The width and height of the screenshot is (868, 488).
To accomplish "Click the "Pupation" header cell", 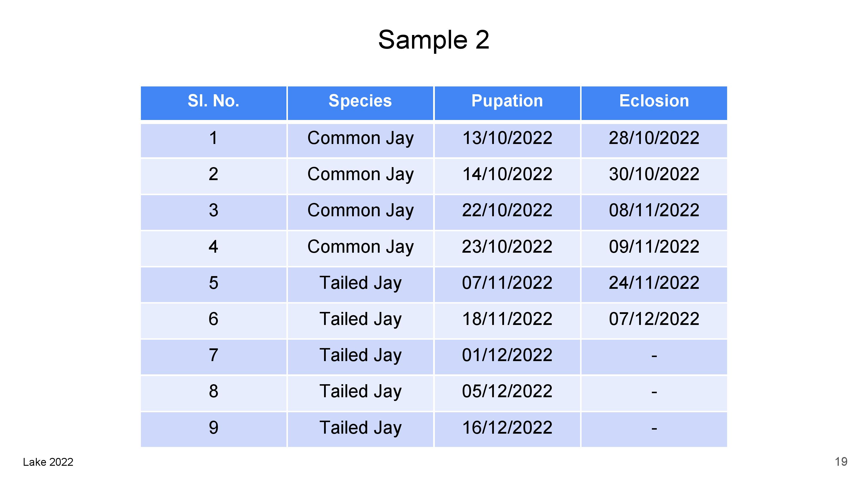I will click(x=507, y=101).
